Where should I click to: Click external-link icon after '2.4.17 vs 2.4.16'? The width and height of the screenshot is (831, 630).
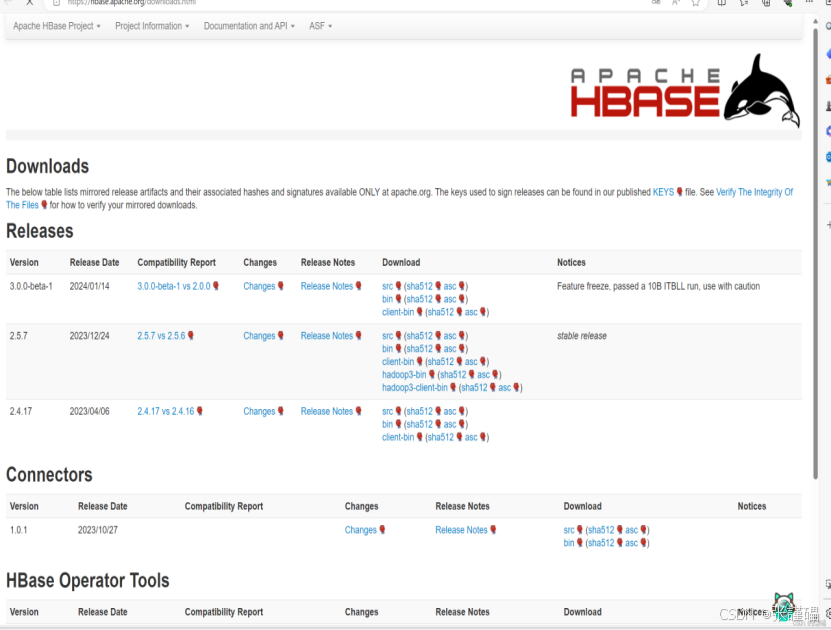[x=200, y=411]
